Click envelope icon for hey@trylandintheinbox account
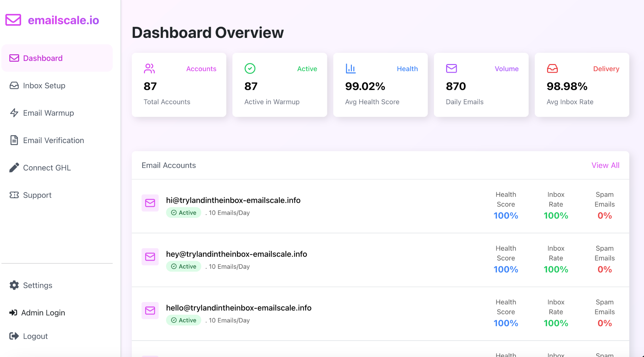 [x=150, y=257]
